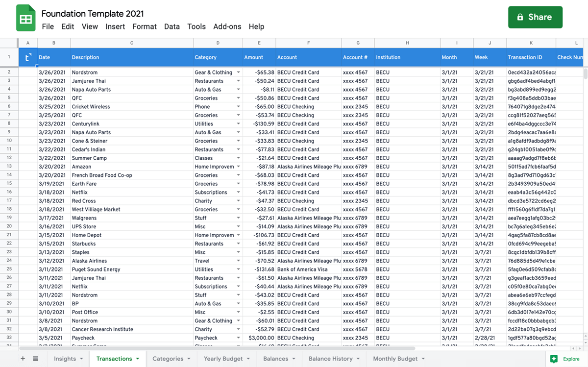The height and width of the screenshot is (367, 588).
Task: Open Balance History tab dropdown arrow
Action: click(x=359, y=359)
